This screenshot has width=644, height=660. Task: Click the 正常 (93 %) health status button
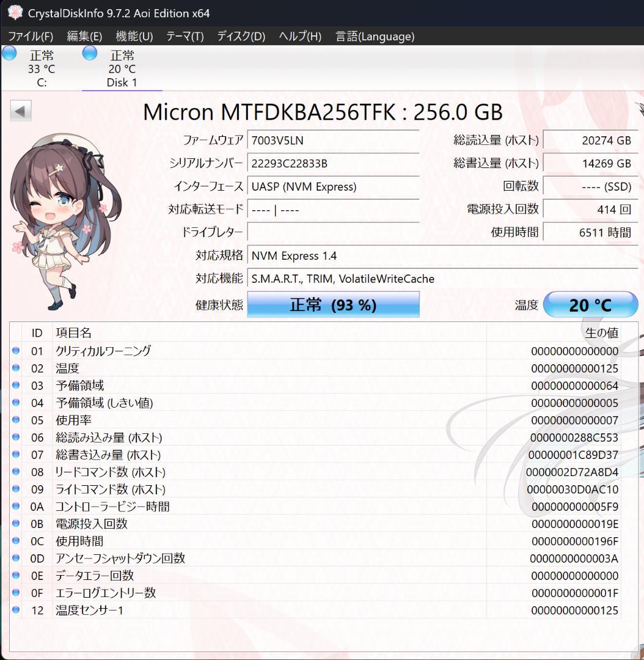(334, 304)
